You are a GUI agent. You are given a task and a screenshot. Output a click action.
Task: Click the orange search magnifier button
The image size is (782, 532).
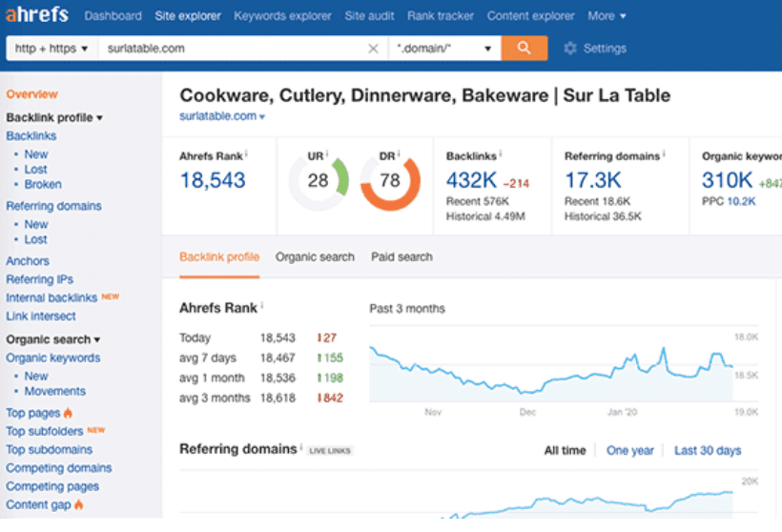(525, 48)
